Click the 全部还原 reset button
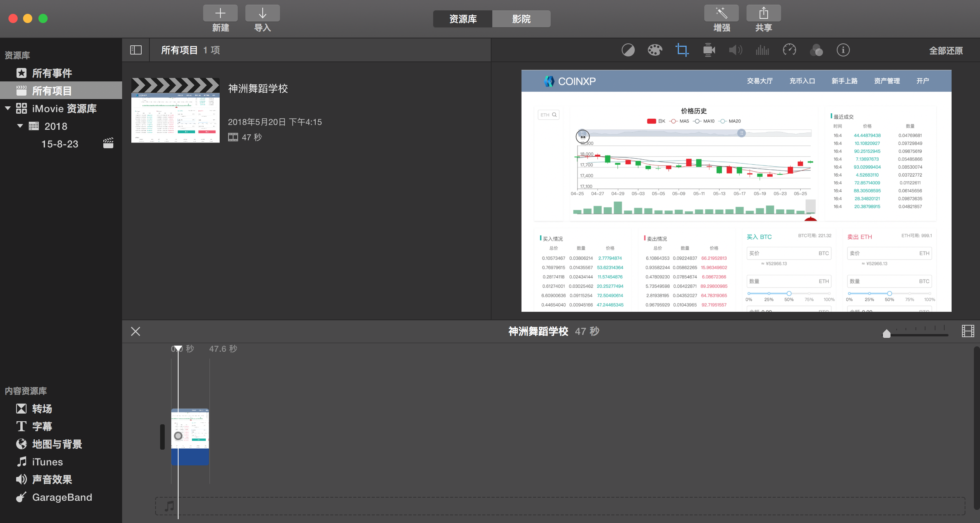Image resolution: width=980 pixels, height=523 pixels. coord(945,51)
